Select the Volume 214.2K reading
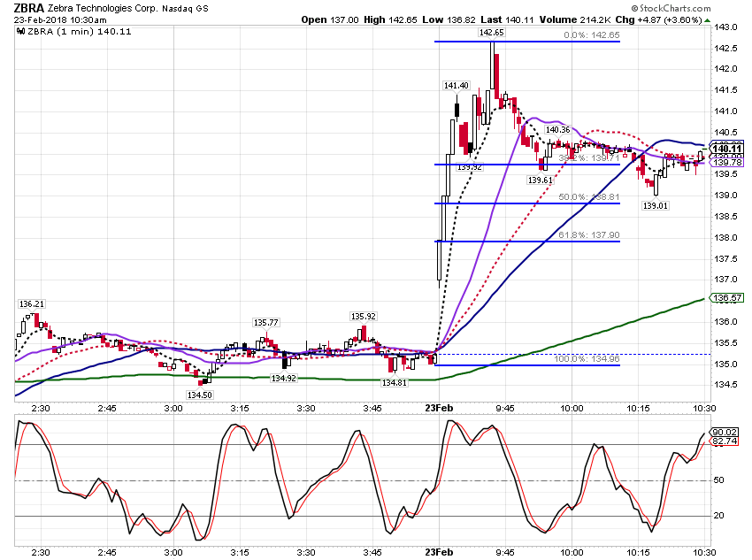Screen dimensions: 752x560 [x=575, y=19]
